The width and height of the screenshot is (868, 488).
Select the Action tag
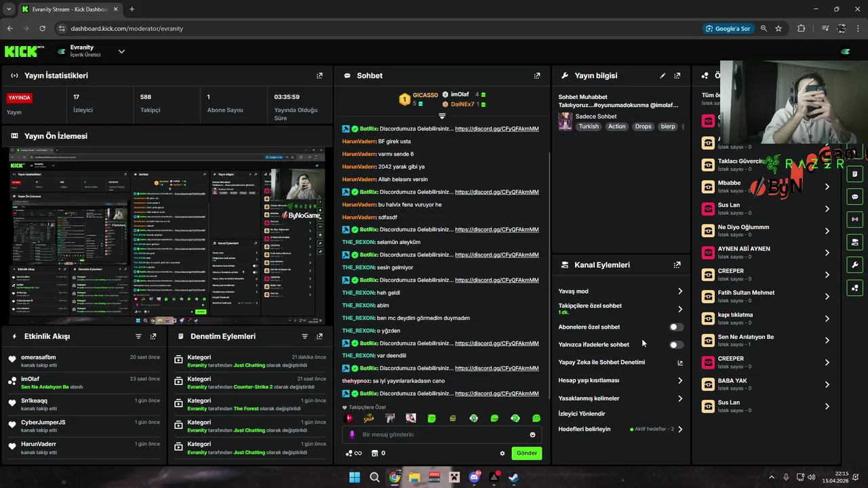617,127
